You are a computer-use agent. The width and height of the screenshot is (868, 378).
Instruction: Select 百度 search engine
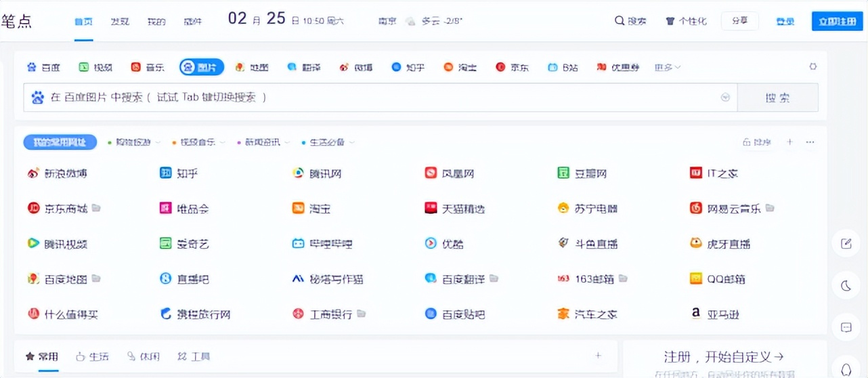43,67
